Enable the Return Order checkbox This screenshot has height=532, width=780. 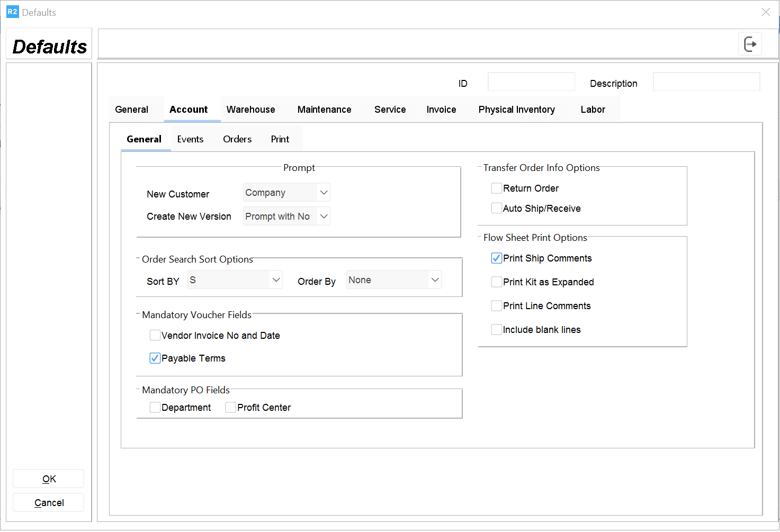point(497,188)
